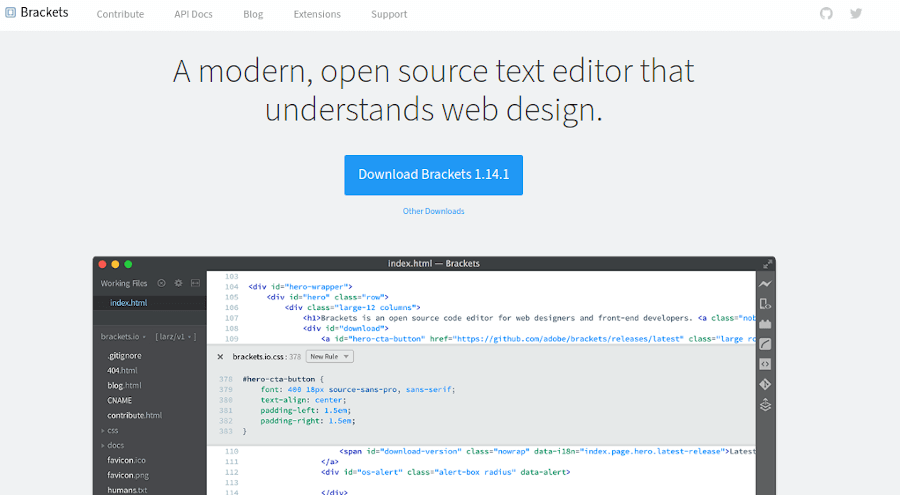Open the Working Files gear settings
The width and height of the screenshot is (900, 495).
(179, 283)
